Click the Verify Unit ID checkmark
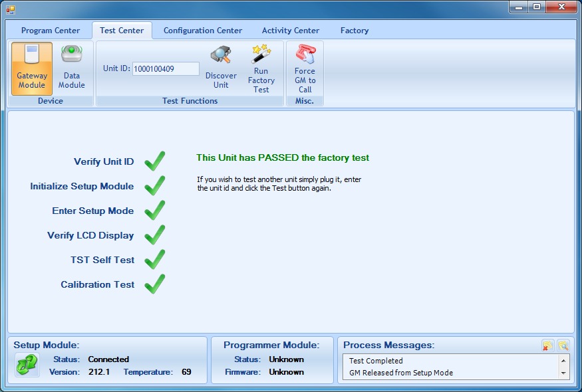The height and width of the screenshot is (392, 582). tap(155, 161)
